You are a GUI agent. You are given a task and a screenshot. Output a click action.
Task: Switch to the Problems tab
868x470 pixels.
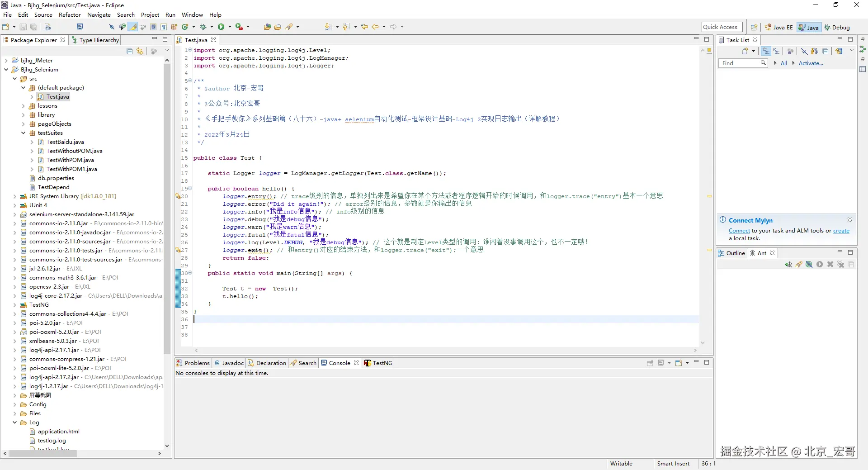click(193, 363)
